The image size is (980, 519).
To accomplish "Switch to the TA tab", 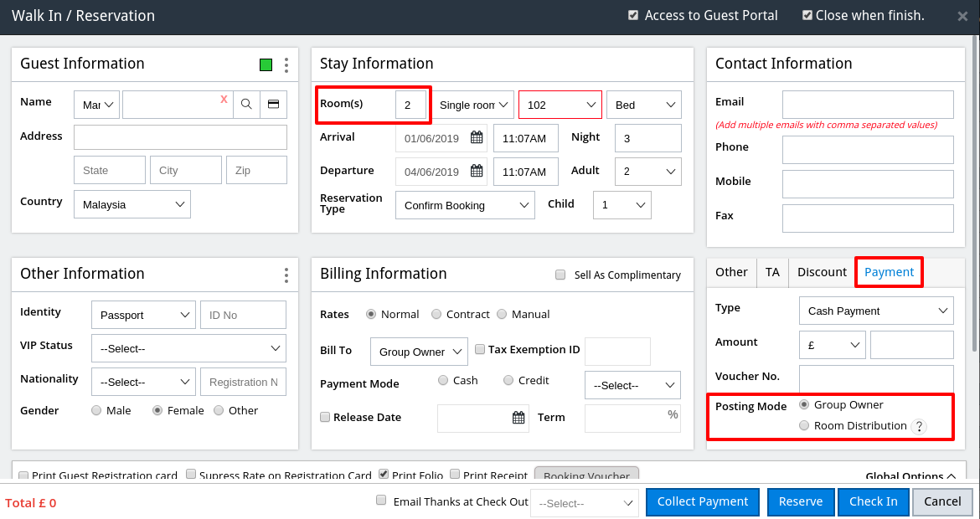I will coord(772,272).
